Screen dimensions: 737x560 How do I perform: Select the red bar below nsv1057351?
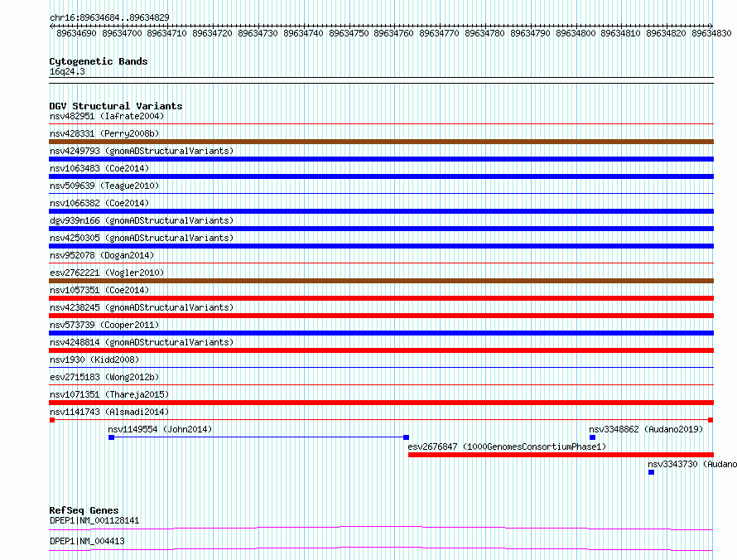coord(381,298)
